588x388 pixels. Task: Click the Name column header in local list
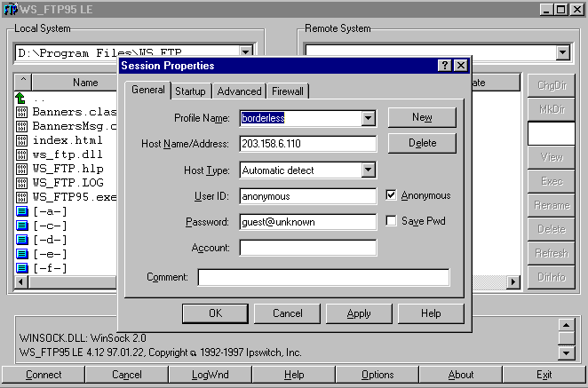tap(75, 82)
